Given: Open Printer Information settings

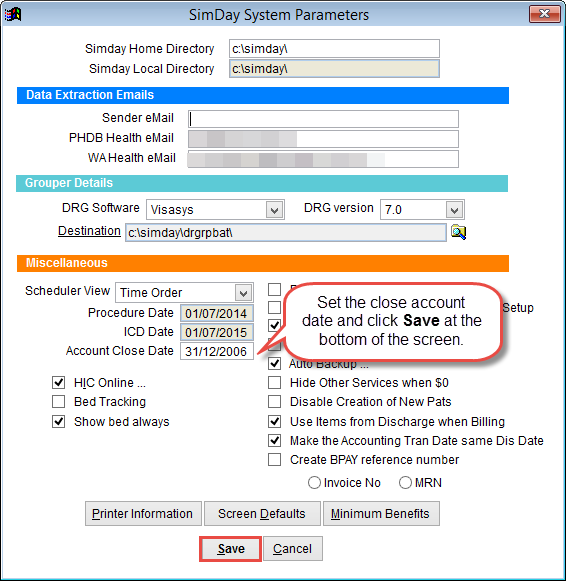Looking at the screenshot, I should pyautogui.click(x=143, y=514).
